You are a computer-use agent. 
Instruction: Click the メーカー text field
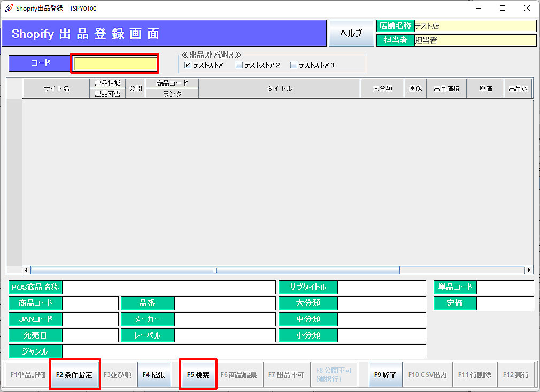(225, 319)
